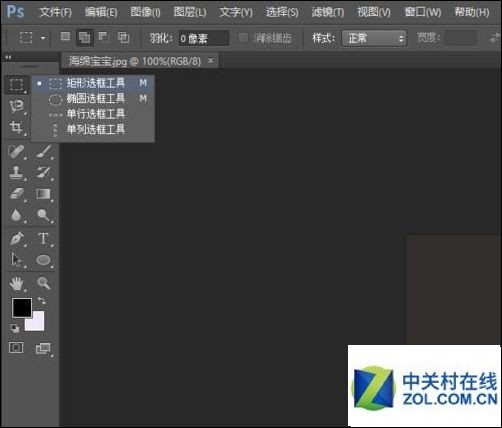
Task: Select the Eraser tool
Action: coord(16,194)
